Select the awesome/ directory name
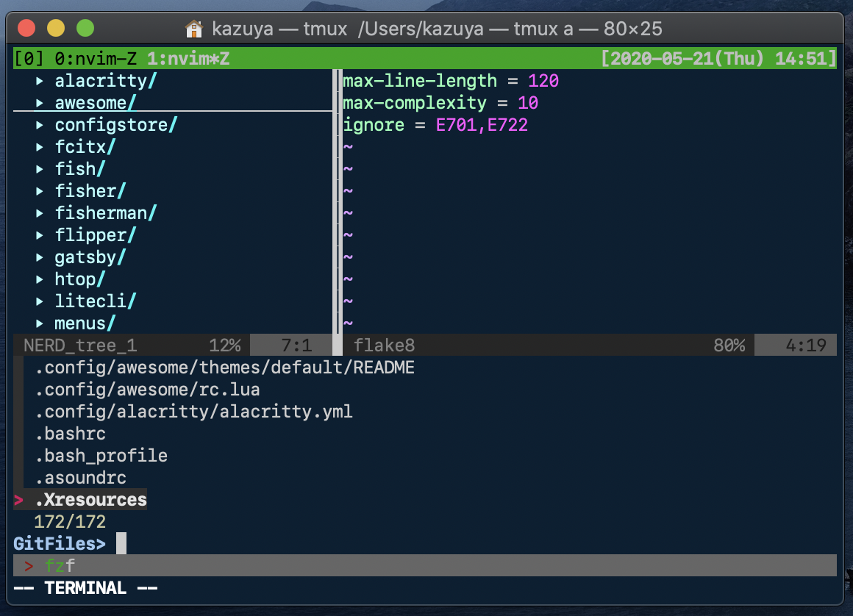The image size is (853, 616). click(x=95, y=103)
